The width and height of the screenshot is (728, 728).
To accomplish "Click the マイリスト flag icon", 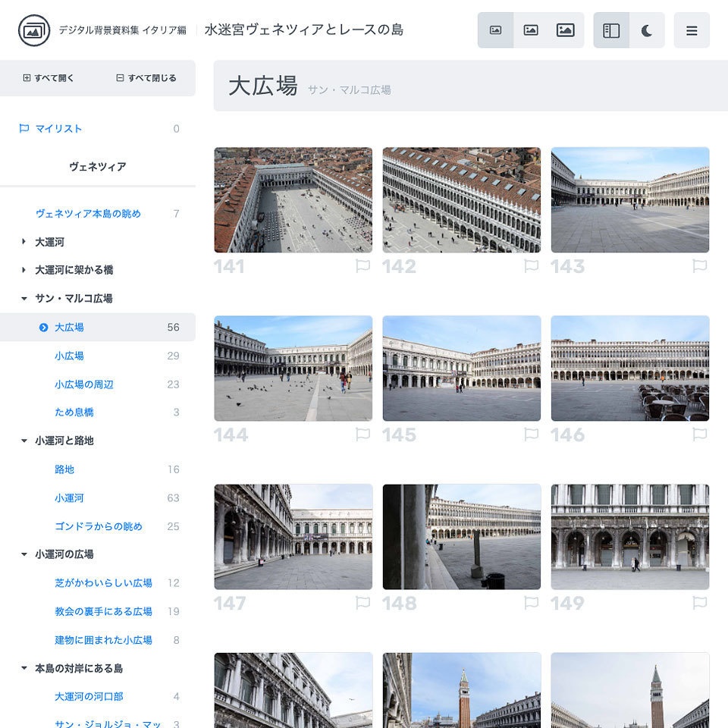I will click(x=24, y=129).
